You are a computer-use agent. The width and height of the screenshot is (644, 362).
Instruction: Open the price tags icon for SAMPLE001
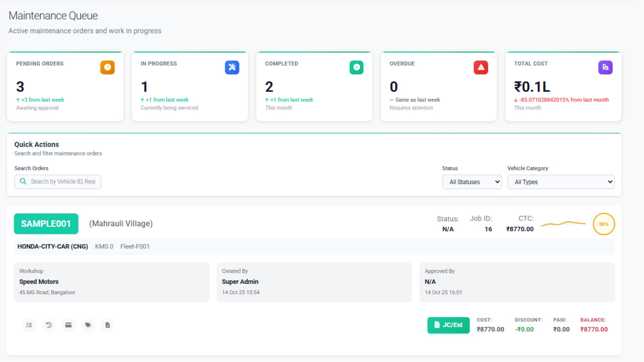[88, 325]
